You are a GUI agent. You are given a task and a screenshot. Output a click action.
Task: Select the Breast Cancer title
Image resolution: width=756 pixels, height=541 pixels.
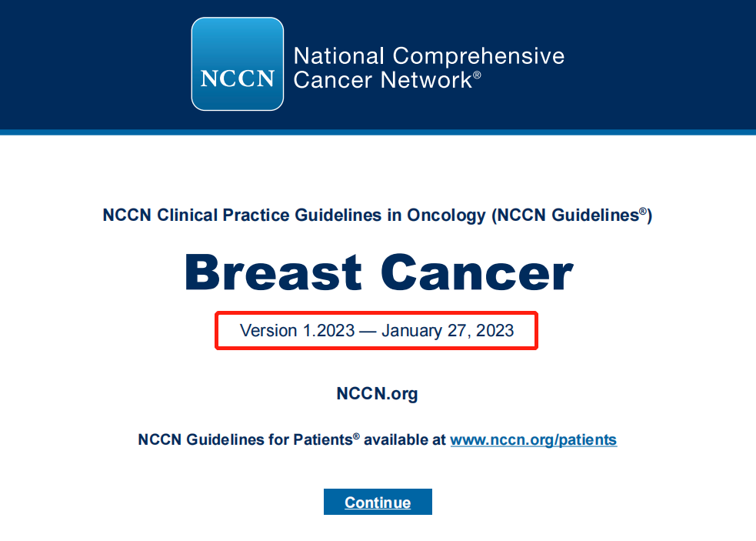[378, 273]
